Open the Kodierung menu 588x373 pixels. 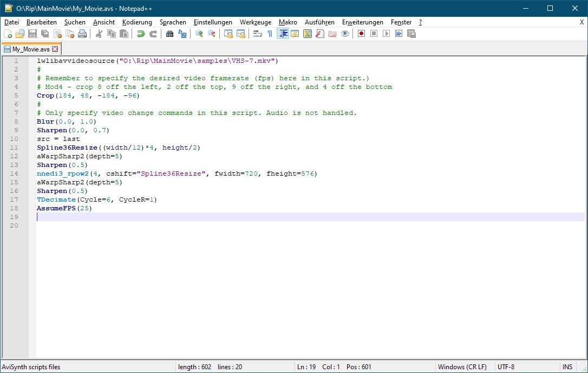coord(137,22)
